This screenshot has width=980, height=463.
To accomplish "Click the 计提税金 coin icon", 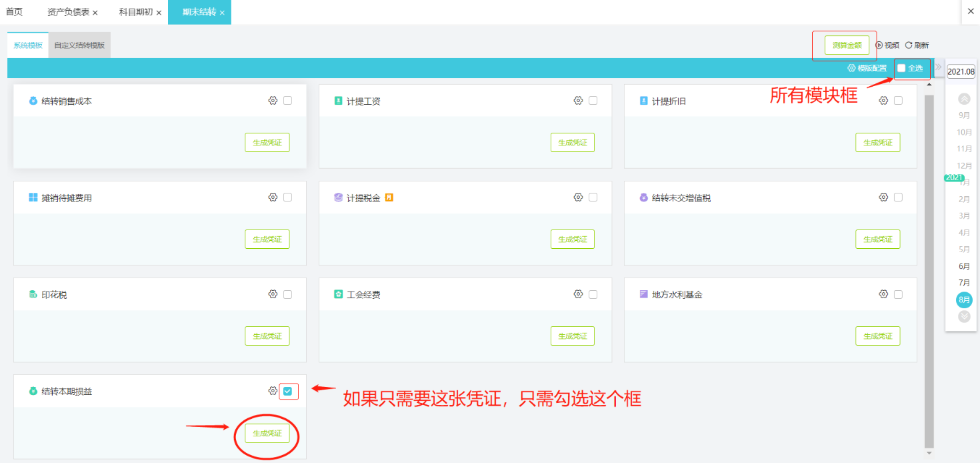I will [338, 197].
